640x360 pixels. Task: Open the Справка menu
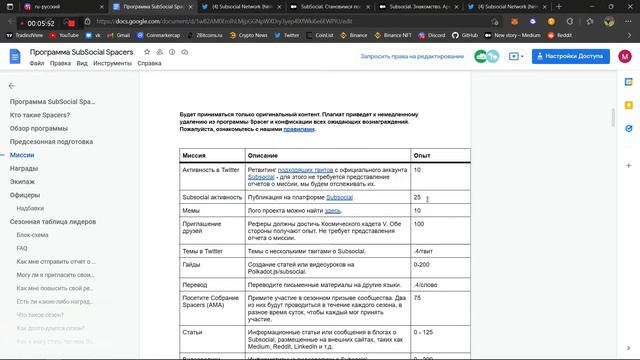pos(149,63)
